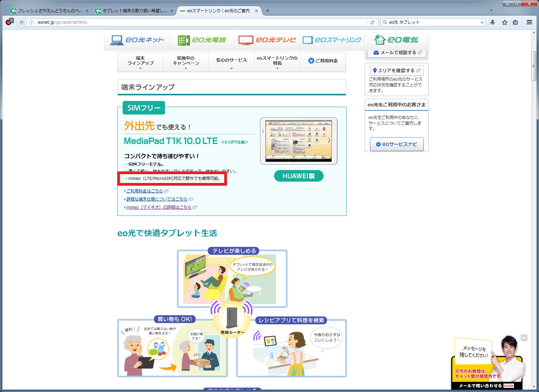Viewport: 539px width, 392px height.
Task: Expand the 安心のサービス menu
Action: (231, 62)
